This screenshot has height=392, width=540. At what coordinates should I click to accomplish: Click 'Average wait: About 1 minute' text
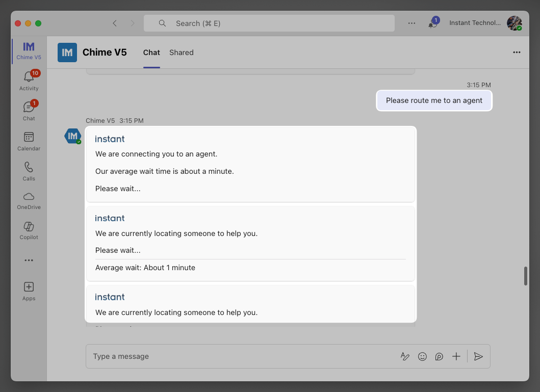(145, 268)
